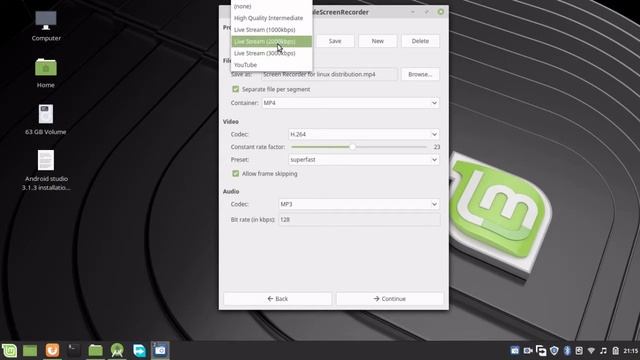Toggle Separate file per segment checkbox
The width and height of the screenshot is (640, 360).
[x=236, y=89]
